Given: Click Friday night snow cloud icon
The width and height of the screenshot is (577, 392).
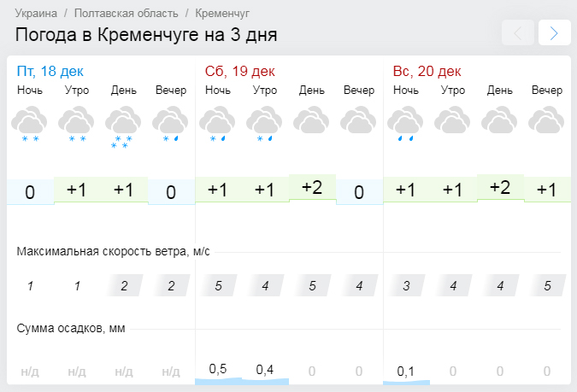Looking at the screenshot, I should point(30,122).
